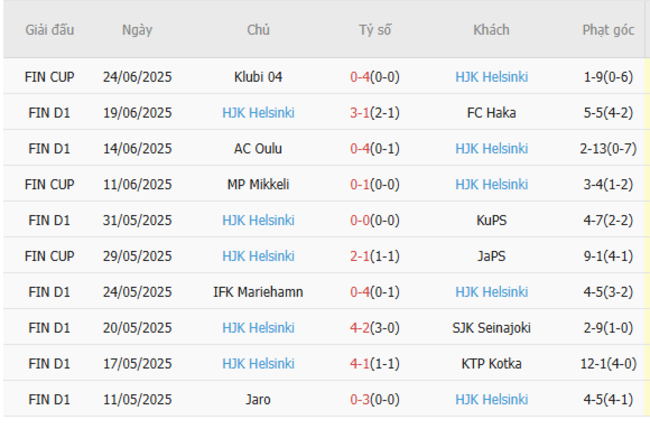Click the Phạt góc column header
650x429 pixels.
pos(608,30)
